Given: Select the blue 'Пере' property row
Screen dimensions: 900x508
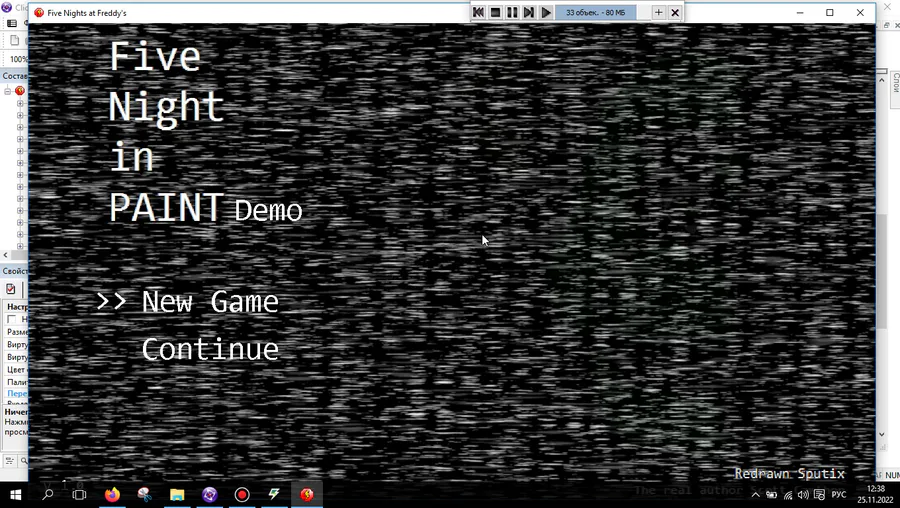Looking at the screenshot, I should click(15, 394).
